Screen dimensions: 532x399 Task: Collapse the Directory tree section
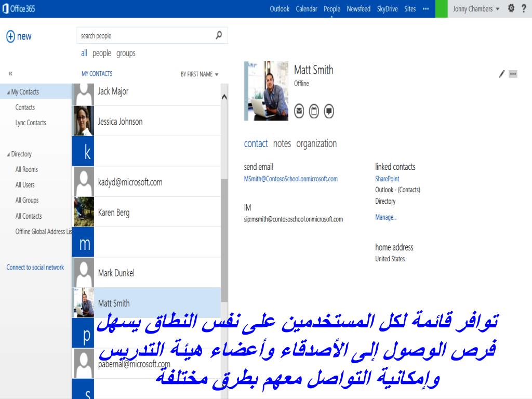tap(8, 154)
